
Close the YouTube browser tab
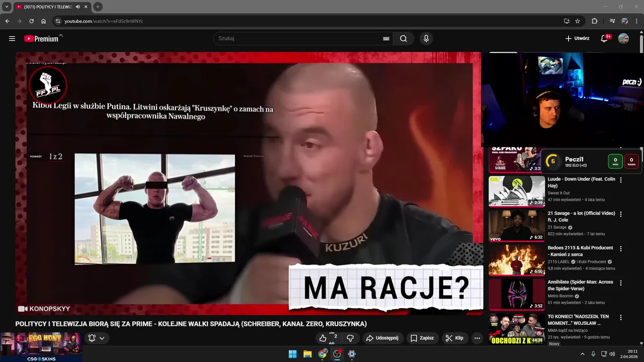(x=85, y=7)
